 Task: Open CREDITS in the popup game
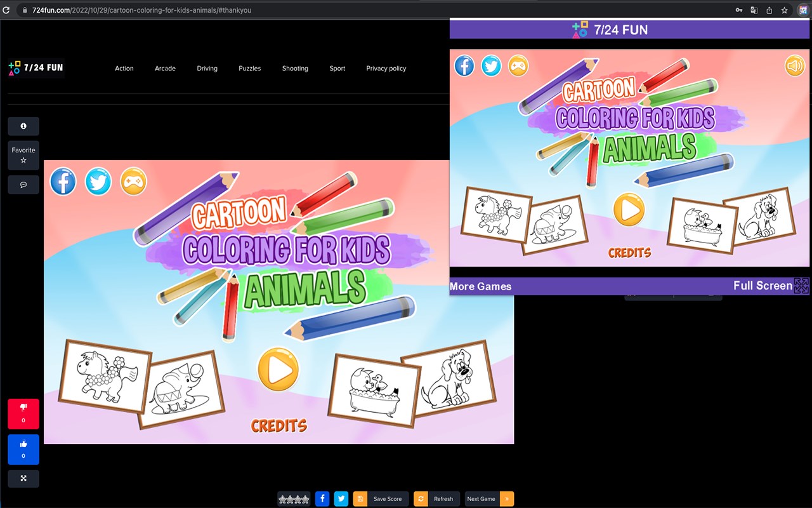point(630,253)
